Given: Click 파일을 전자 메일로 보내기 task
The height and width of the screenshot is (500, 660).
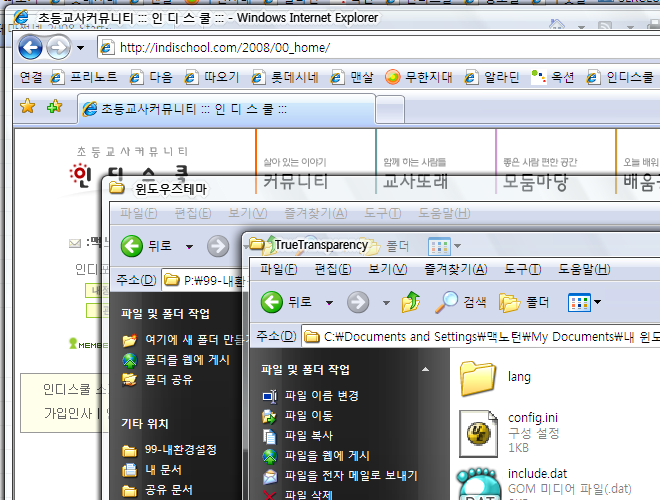Looking at the screenshot, I should pyautogui.click(x=340, y=476).
